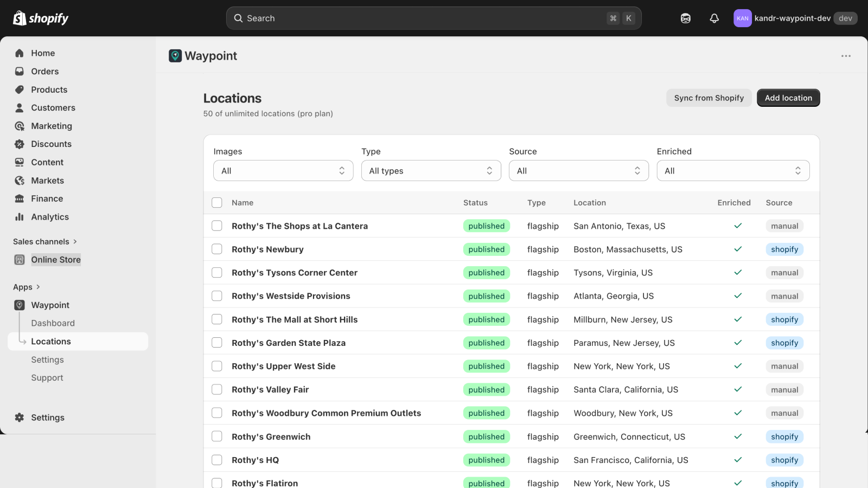Viewport: 868px width, 488px height.
Task: Open the Rothy's Woodbury Common Premium Outlets location
Action: coord(326,413)
